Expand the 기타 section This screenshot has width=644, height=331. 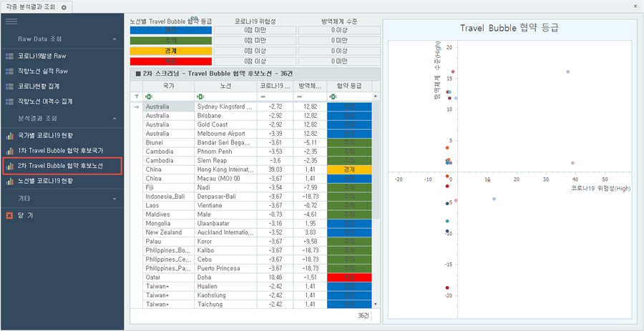114,199
